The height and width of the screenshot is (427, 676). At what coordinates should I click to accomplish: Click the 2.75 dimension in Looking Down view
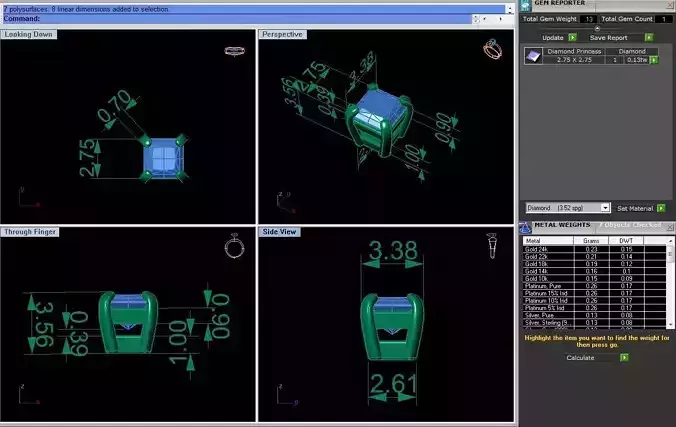click(88, 158)
